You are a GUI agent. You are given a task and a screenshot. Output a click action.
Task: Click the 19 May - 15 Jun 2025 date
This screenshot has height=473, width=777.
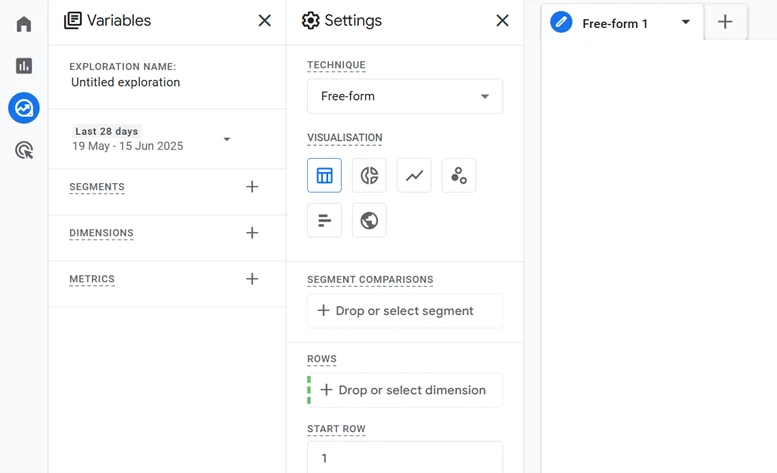coord(128,146)
